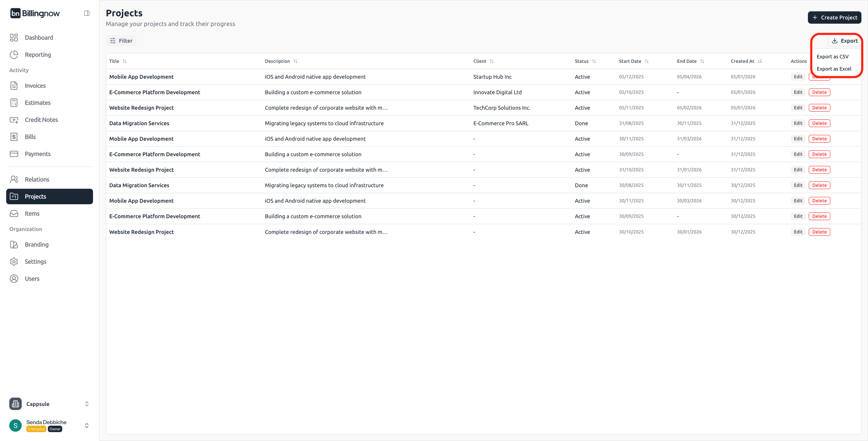Expand the Cappsule workspace switcher

pyautogui.click(x=87, y=404)
